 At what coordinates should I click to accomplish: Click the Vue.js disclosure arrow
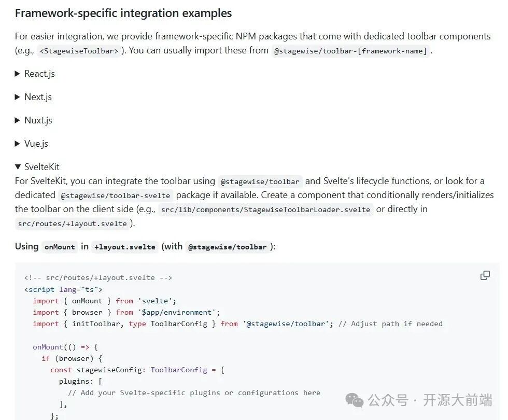coord(17,144)
